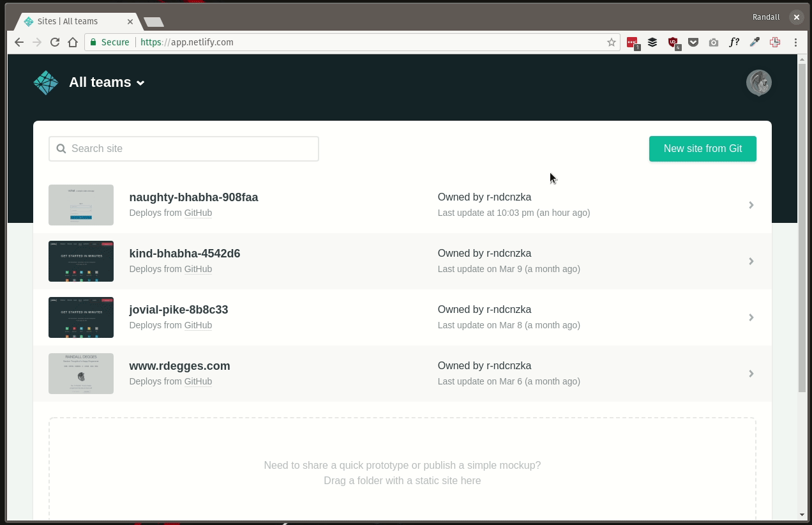Screen dimensions: 812x525
Task: Click the New site from Git button
Action: click(702, 149)
